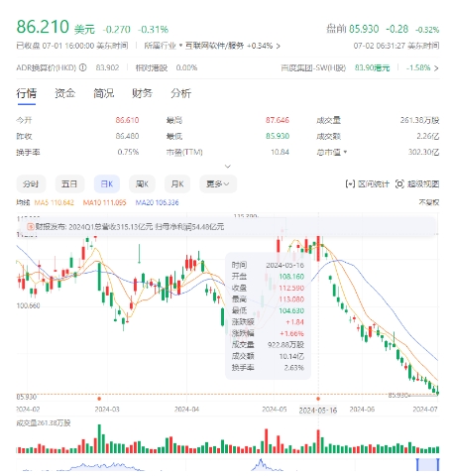This screenshot has height=476, width=452.
Task: Click the 2024-05-16 date label on axis
Action: (318, 411)
